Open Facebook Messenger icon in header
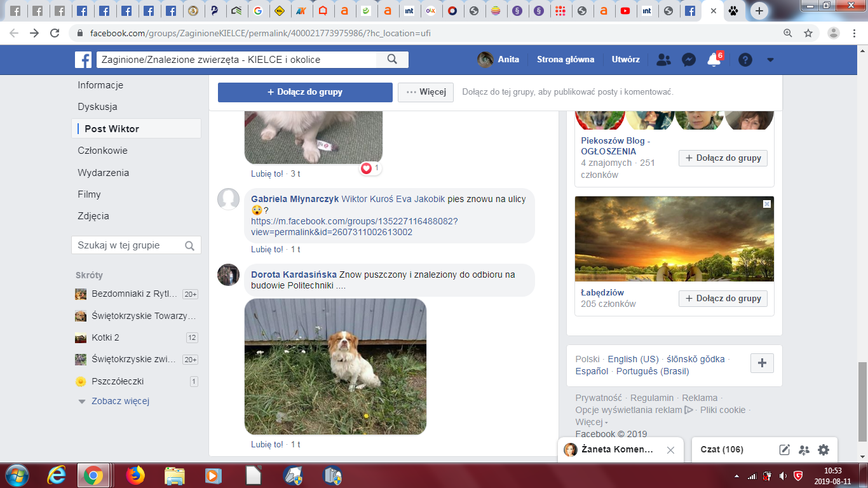 (688, 60)
